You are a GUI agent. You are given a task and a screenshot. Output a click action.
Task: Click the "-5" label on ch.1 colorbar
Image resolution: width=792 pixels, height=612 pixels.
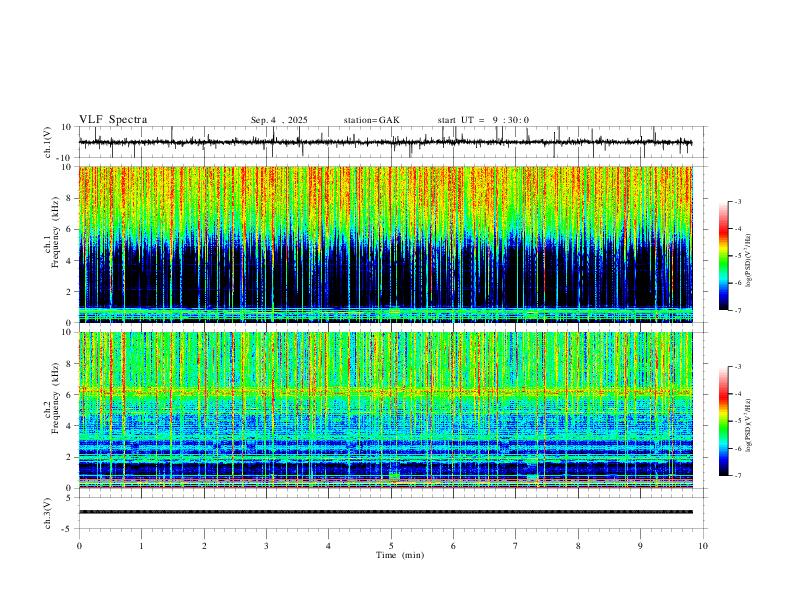(x=738, y=256)
